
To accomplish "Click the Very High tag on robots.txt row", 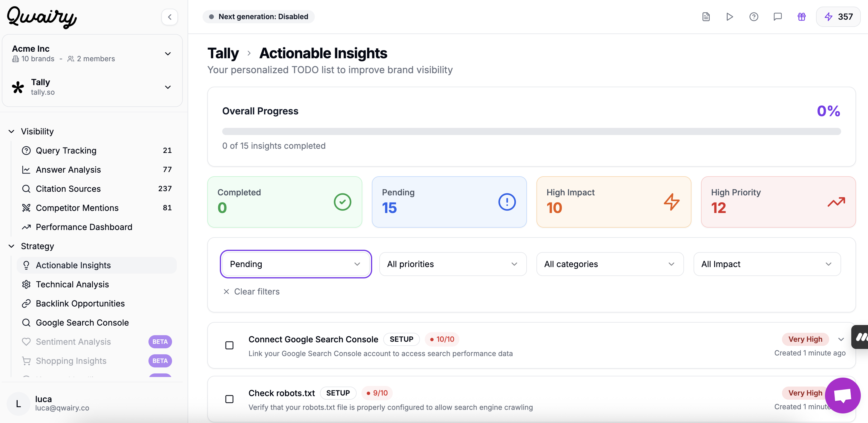I will 805,393.
